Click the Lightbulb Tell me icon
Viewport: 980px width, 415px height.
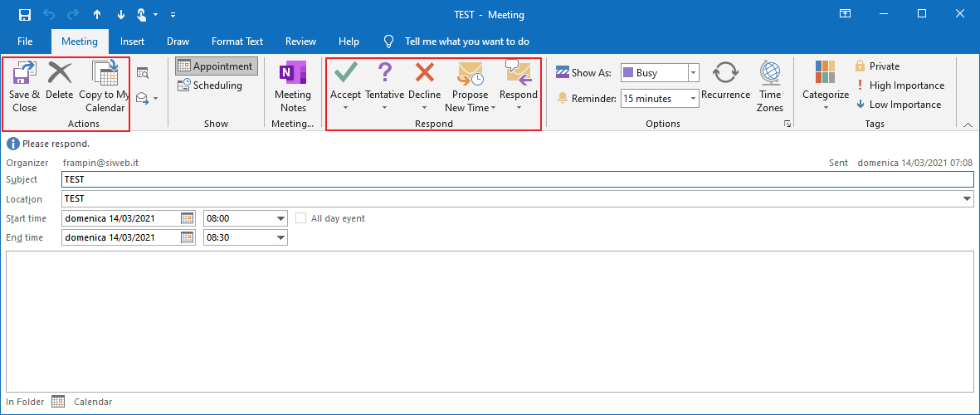click(388, 41)
